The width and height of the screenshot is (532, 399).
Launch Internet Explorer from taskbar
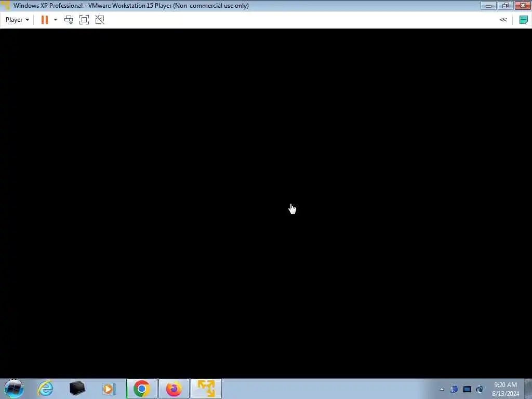click(x=46, y=389)
